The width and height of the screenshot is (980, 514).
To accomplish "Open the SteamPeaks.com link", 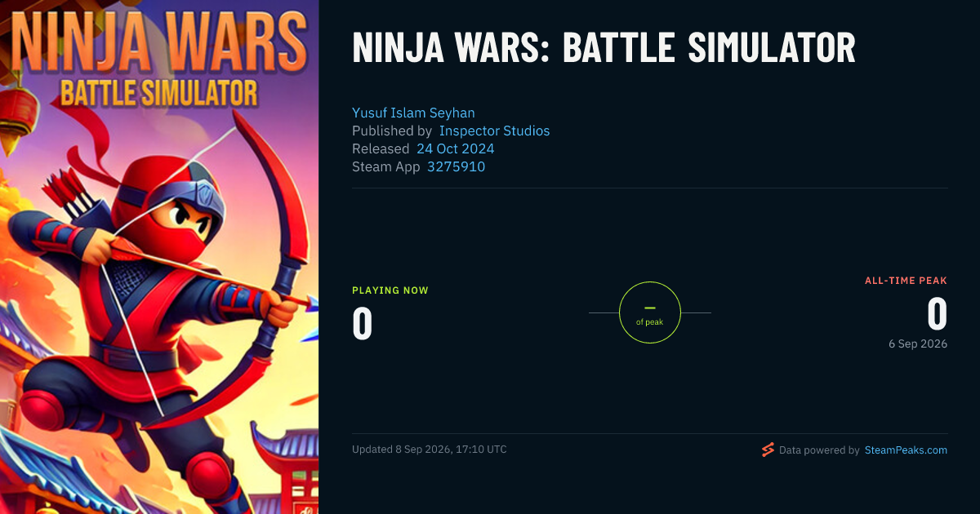I will [906, 450].
